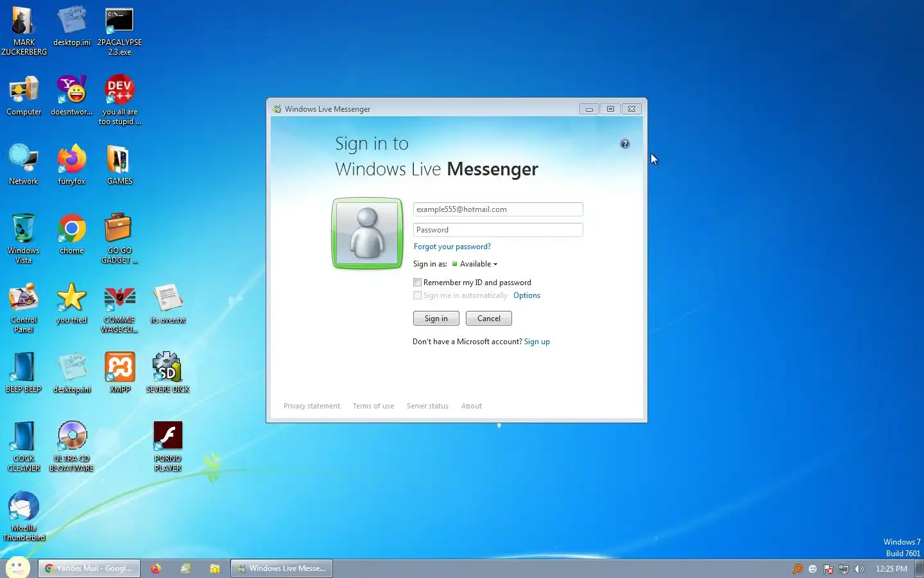Select the GAMES desktop icon
This screenshot has height=578, width=924.
pos(119,165)
